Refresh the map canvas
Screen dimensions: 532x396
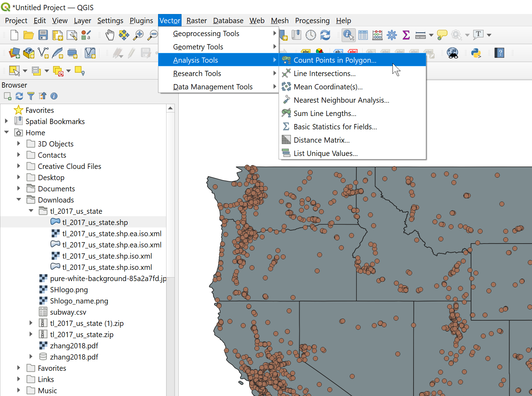(x=325, y=35)
